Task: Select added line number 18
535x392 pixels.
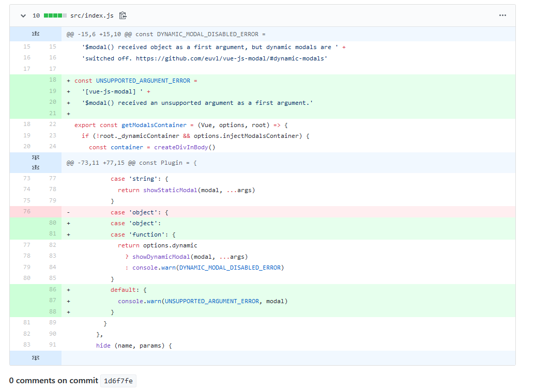Action: pos(53,80)
